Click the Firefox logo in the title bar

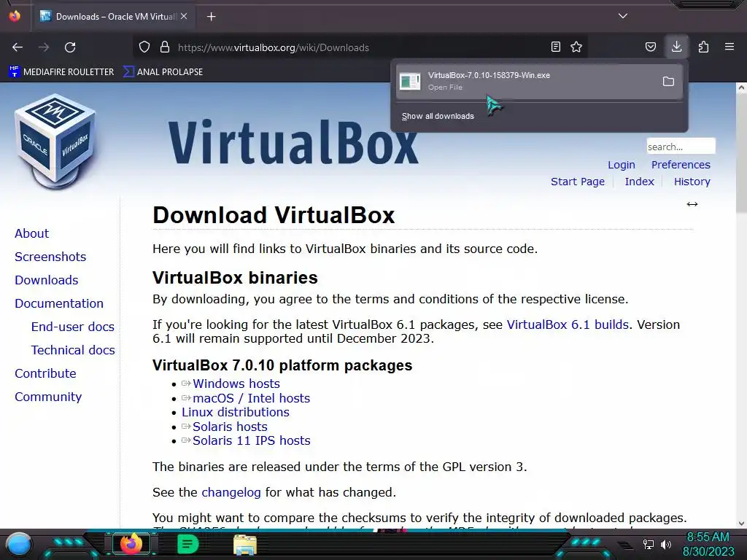[15, 16]
